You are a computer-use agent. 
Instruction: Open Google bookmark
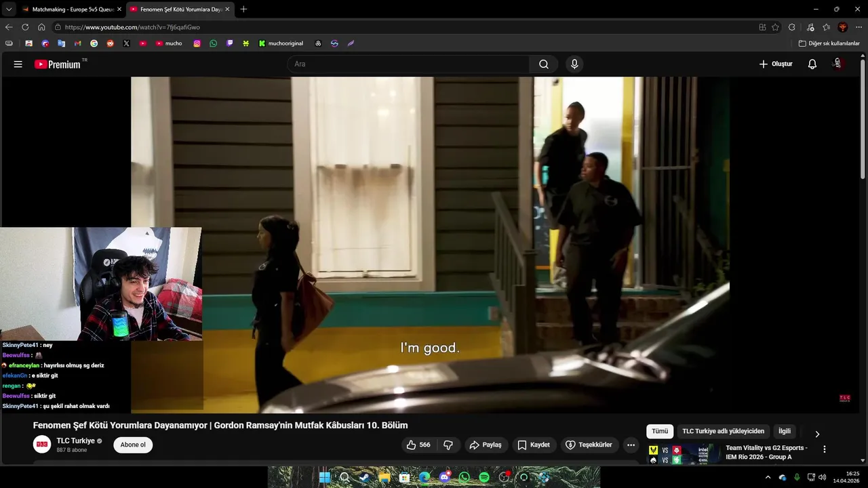(x=94, y=43)
